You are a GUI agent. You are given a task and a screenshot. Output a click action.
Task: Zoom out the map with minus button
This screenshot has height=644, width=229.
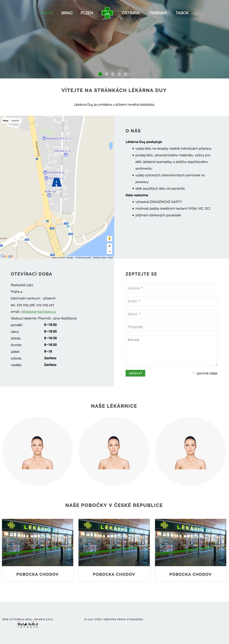(109, 251)
